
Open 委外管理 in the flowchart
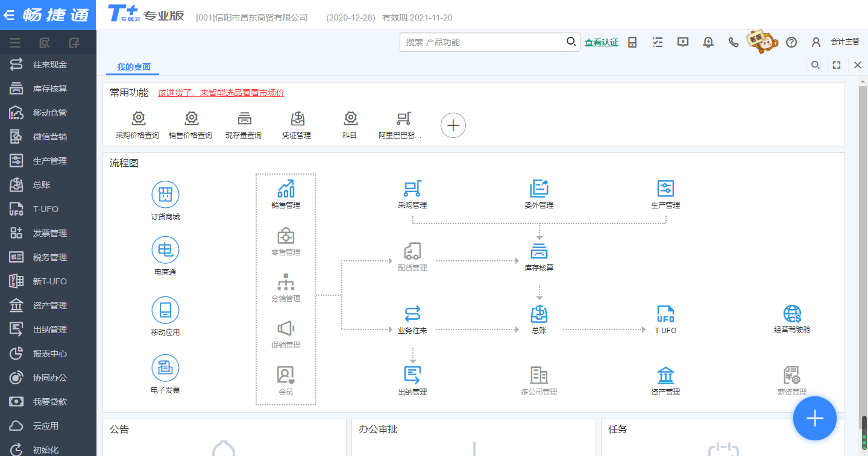[539, 194]
